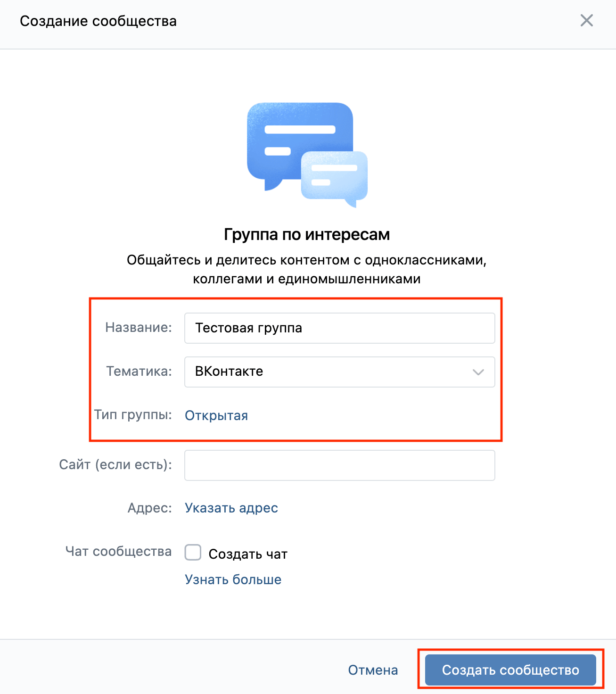
Task: Click the Создание сообщества dialog title
Action: (98, 21)
